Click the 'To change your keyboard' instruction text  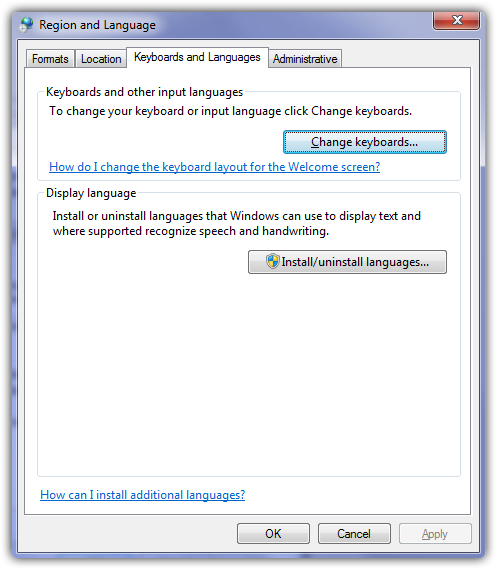pyautogui.click(x=230, y=111)
